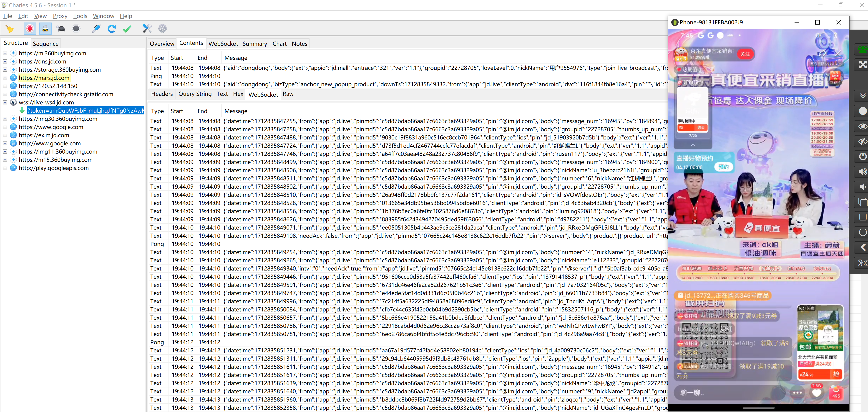Toggle throttling turtle icon
The height and width of the screenshot is (412, 868).
tap(61, 29)
